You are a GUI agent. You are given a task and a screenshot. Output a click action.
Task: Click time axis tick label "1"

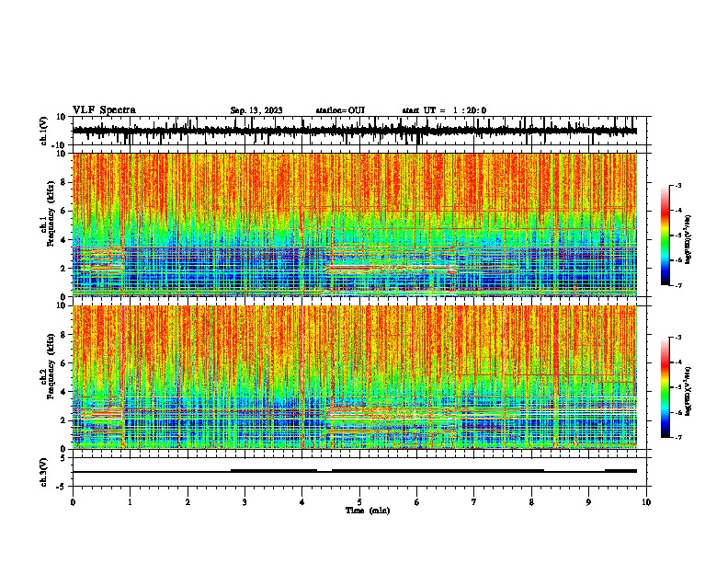(x=130, y=502)
